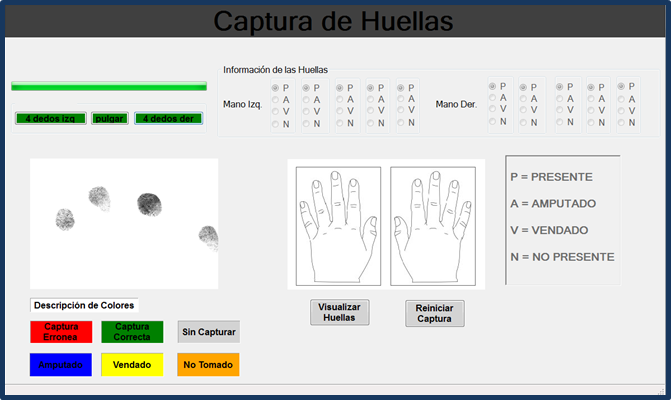Click the gray Sin Capturar swatch
The height and width of the screenshot is (400, 671).
pyautogui.click(x=209, y=332)
